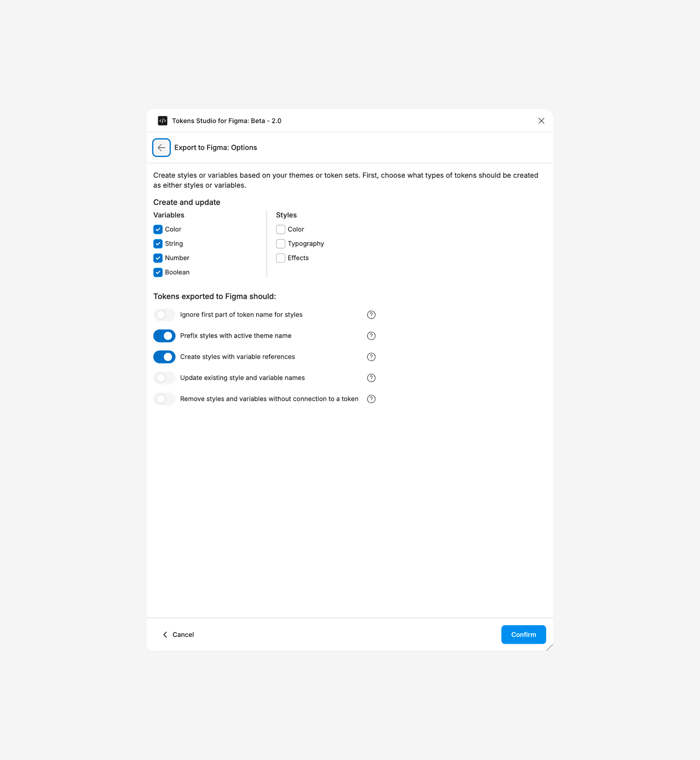Grab the plugin window resize handle corner
Viewport: 700px width, 760px height.
[x=549, y=647]
